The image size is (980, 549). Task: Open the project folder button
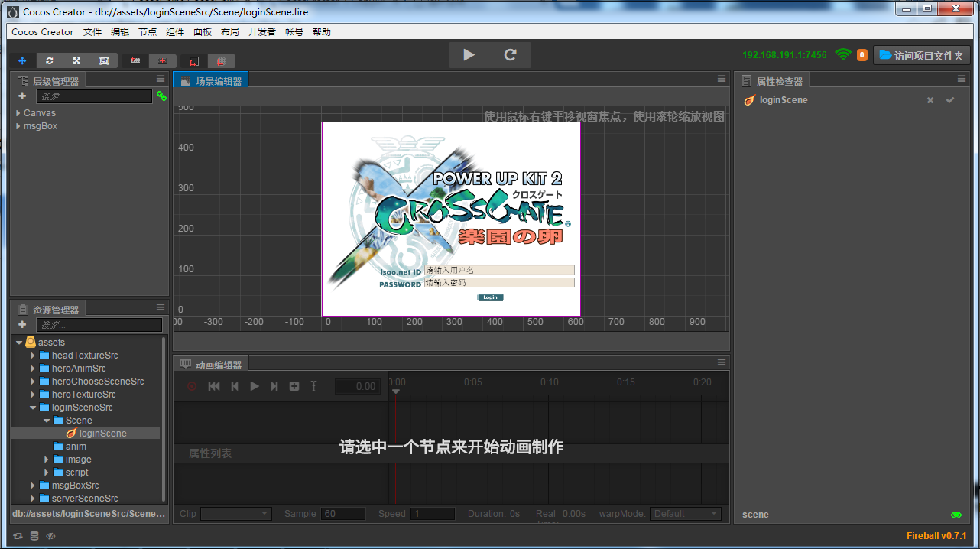pyautogui.click(x=921, y=55)
